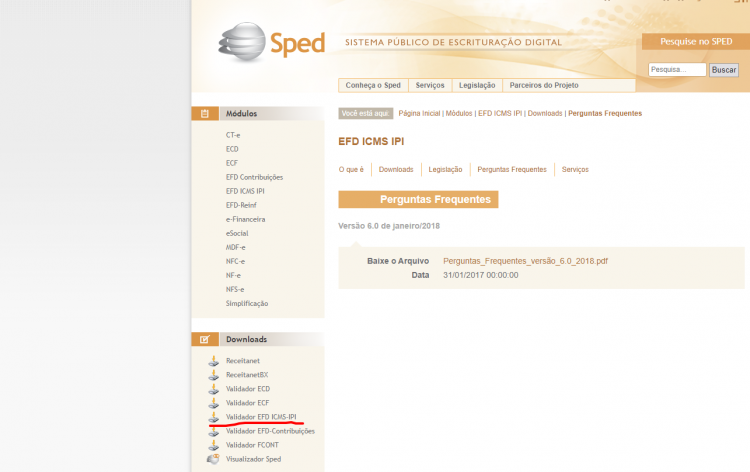Open the NFC-e module link
This screenshot has height=472, width=750.
235,261
